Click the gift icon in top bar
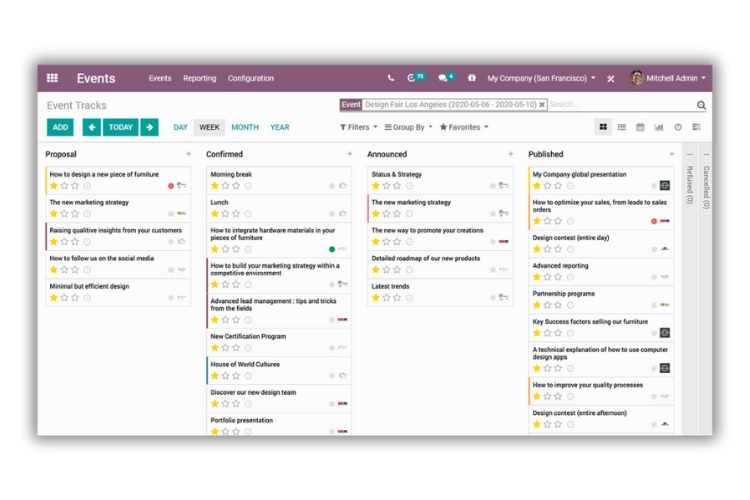This screenshot has height=500, width=750. click(x=472, y=78)
